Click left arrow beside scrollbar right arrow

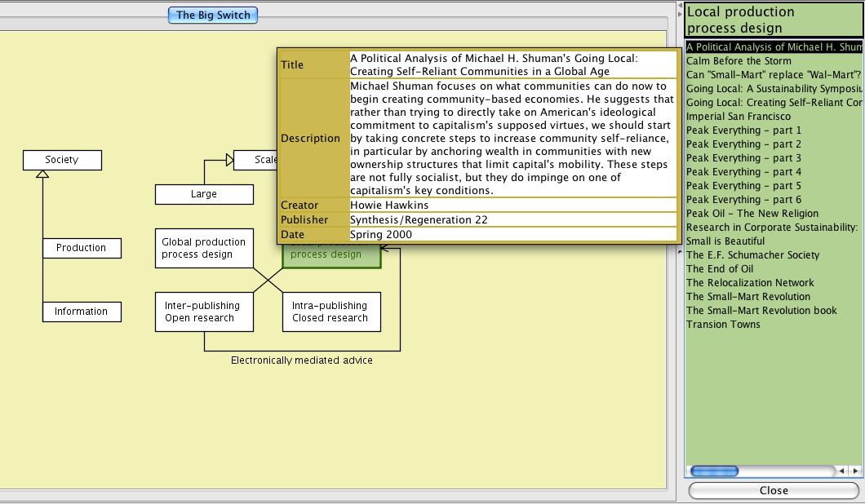click(x=843, y=471)
